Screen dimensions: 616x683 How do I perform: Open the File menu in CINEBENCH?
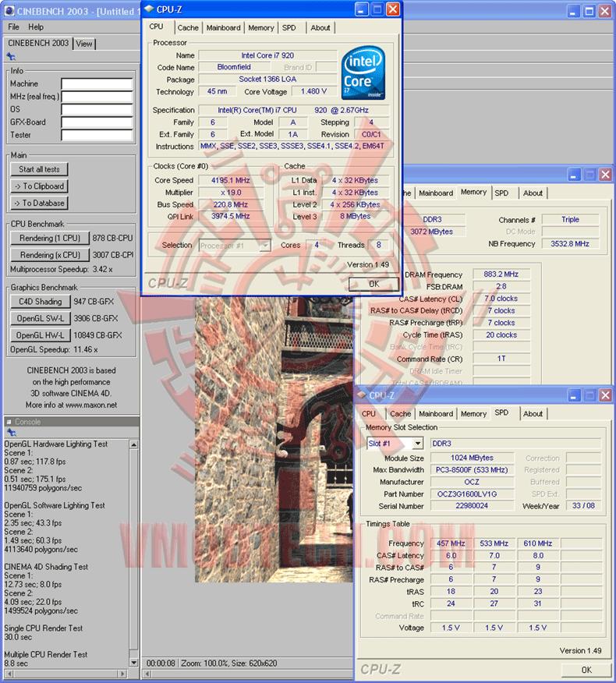tap(13, 27)
